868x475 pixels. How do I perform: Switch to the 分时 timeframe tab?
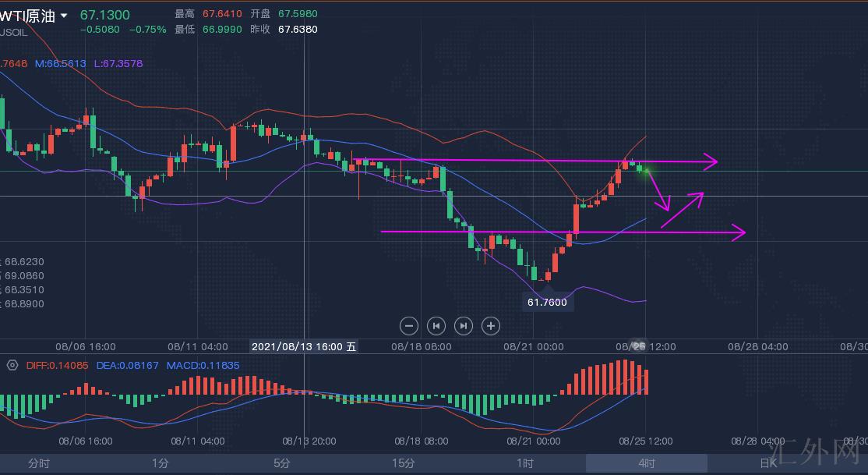pos(39,463)
